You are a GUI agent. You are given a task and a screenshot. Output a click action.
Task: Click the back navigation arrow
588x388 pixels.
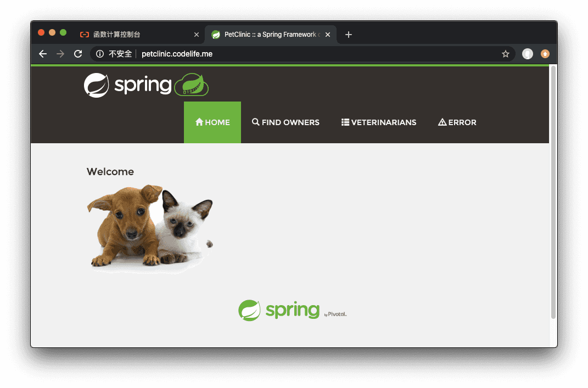coord(43,54)
